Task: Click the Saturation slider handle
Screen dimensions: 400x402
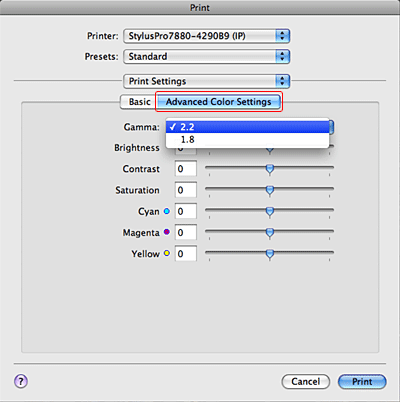Action: click(x=270, y=190)
